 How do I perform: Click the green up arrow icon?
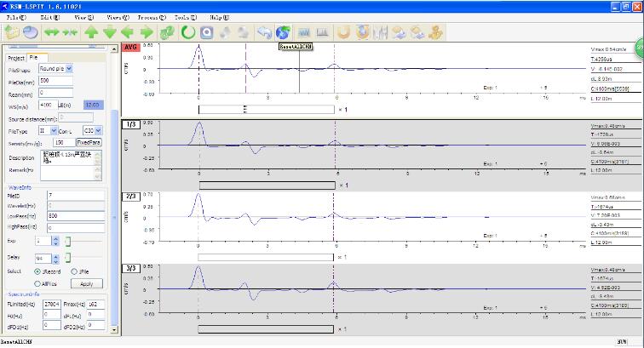[91, 32]
